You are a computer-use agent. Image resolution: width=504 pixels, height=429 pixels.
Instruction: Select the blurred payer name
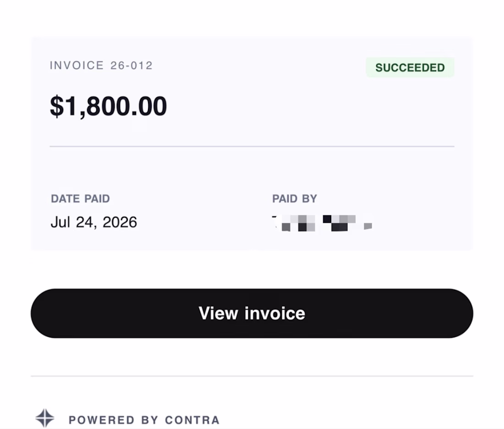(x=322, y=223)
